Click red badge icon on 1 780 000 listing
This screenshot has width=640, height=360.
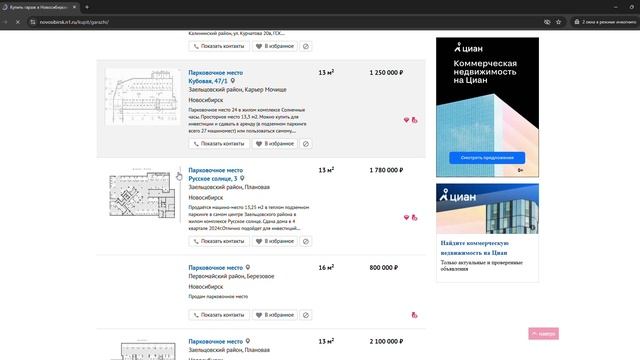tap(414, 218)
